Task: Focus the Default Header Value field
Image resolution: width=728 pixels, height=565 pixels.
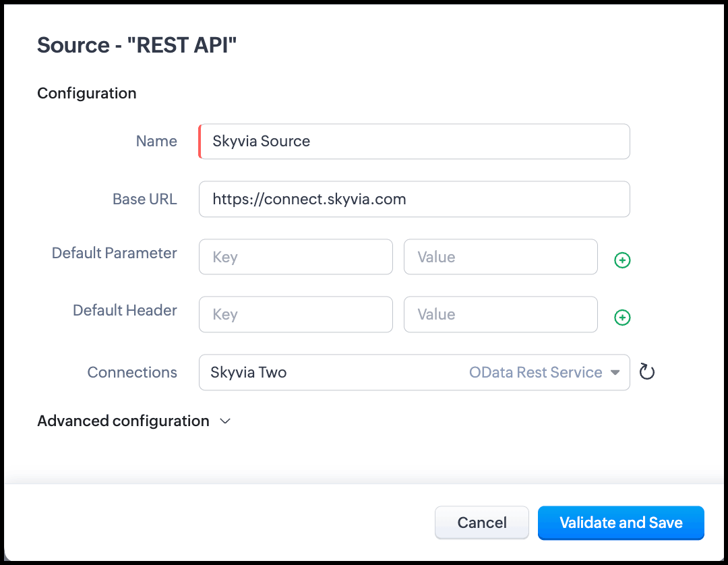Action: click(500, 314)
